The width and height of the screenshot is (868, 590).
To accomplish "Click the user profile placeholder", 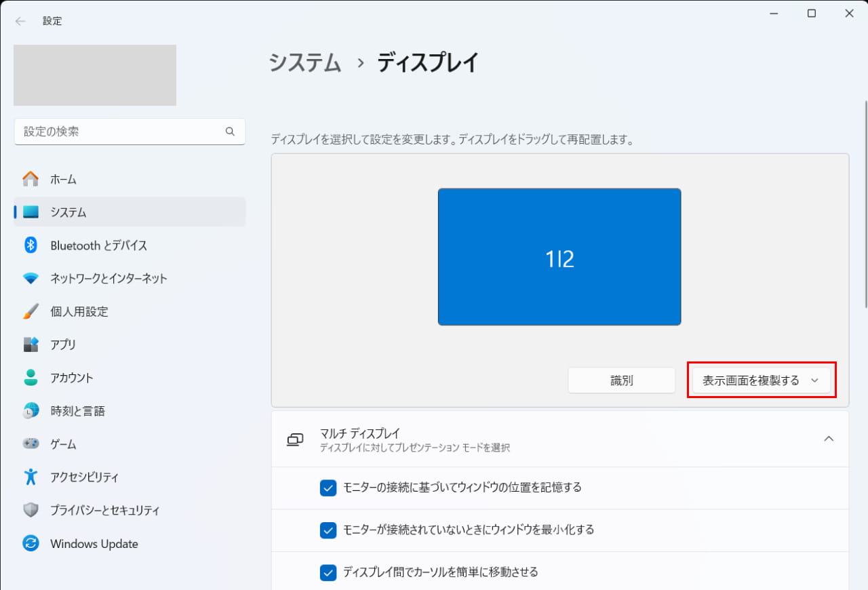I will [x=95, y=75].
